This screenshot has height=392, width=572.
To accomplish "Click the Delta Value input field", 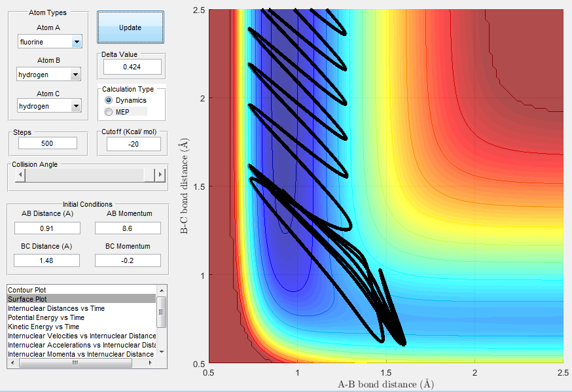I will pos(132,67).
